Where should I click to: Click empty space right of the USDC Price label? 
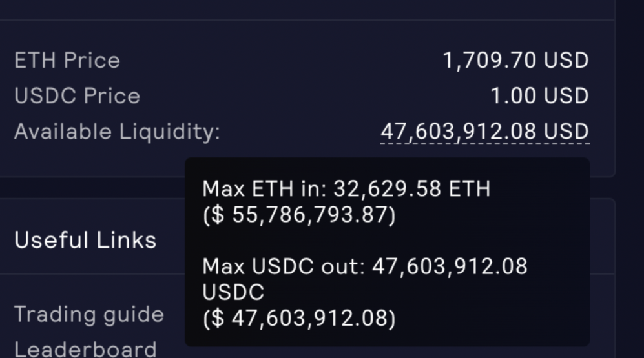310,96
